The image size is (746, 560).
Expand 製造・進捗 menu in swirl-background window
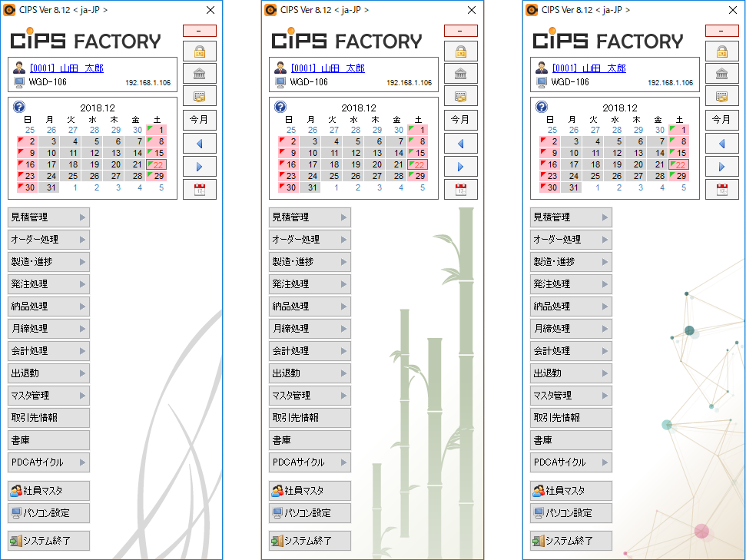tap(48, 262)
